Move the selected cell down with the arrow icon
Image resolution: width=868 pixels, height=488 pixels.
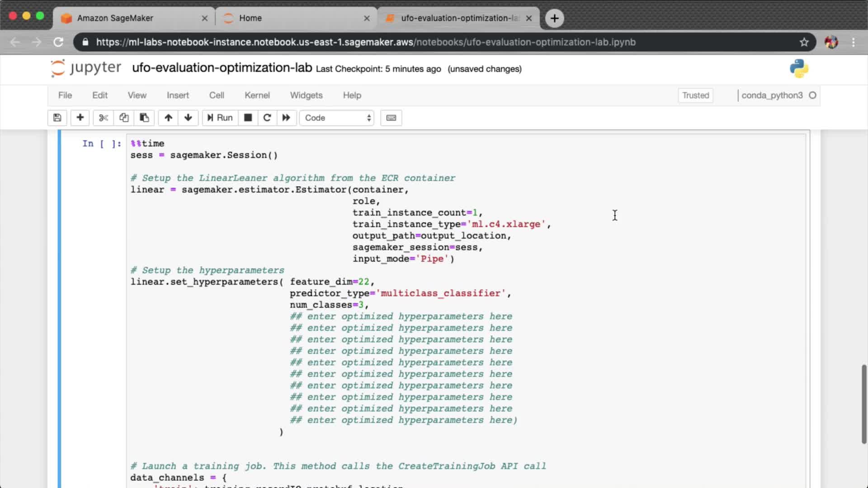click(x=188, y=118)
